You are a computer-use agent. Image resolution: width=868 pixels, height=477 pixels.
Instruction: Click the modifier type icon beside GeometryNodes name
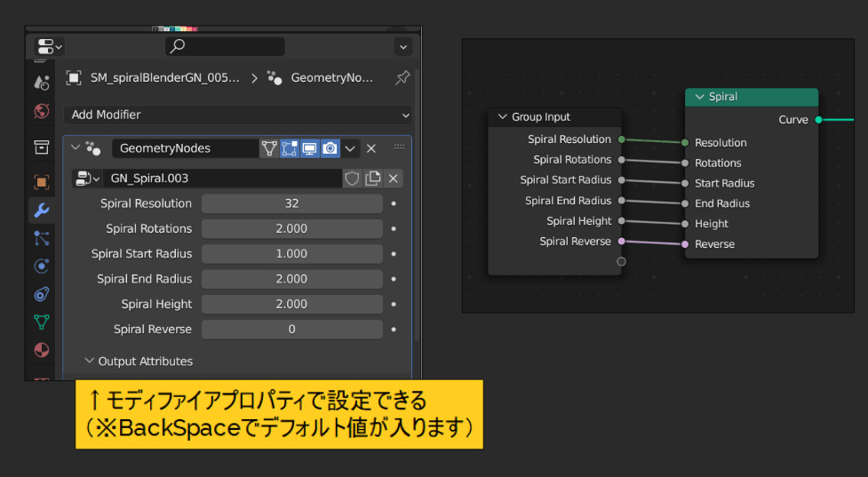click(x=93, y=148)
